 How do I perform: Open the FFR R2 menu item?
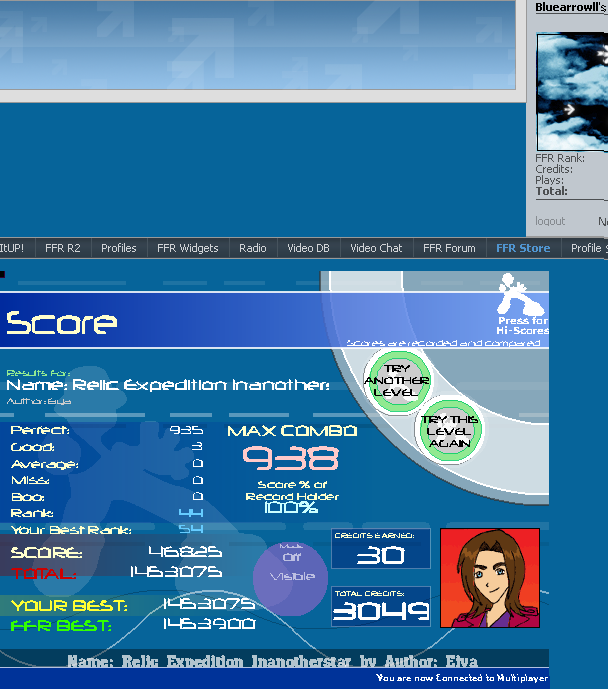point(62,248)
